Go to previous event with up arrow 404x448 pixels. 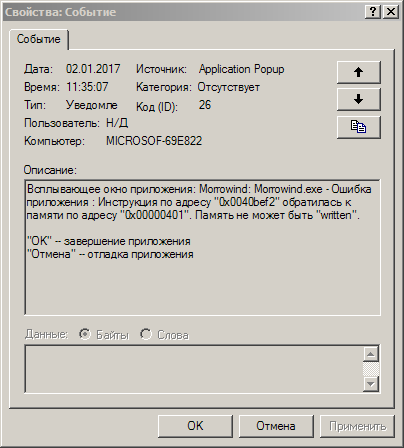click(x=358, y=72)
